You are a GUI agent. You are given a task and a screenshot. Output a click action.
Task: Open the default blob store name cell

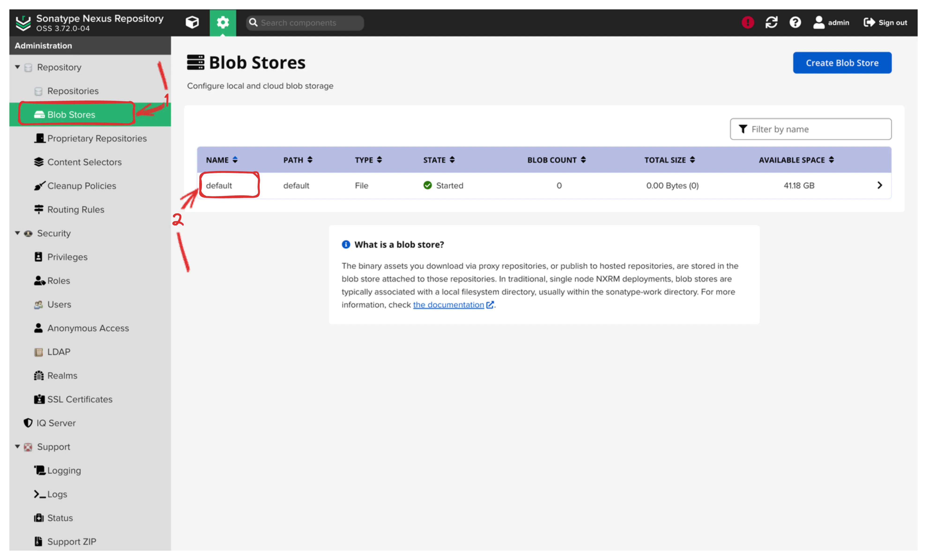click(x=219, y=186)
